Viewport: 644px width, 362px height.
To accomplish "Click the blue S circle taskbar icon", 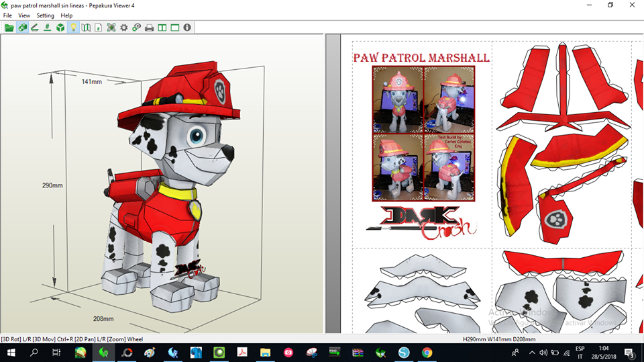I will click(404, 353).
